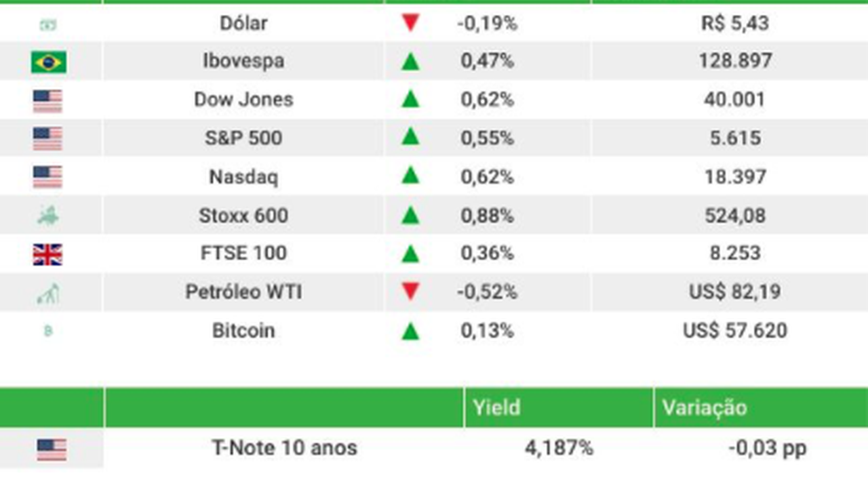Image resolution: width=868 pixels, height=488 pixels.
Task: Click the Stoxx 600 value 524,08
Action: click(735, 216)
